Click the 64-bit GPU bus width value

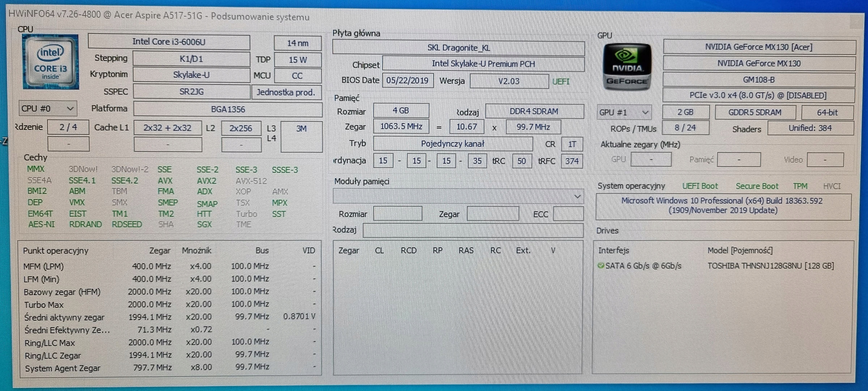827,113
